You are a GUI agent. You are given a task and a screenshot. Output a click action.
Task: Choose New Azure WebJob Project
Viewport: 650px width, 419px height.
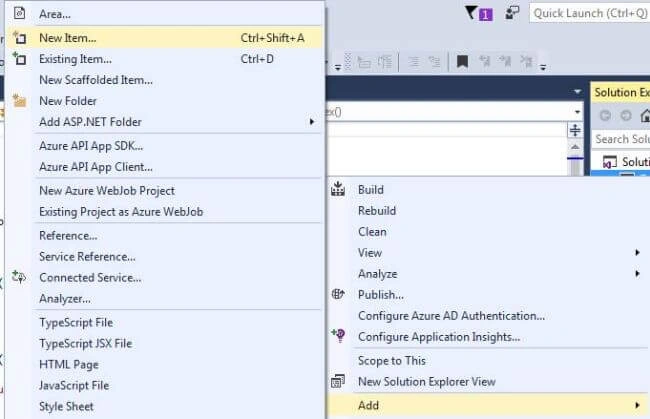pos(164,191)
